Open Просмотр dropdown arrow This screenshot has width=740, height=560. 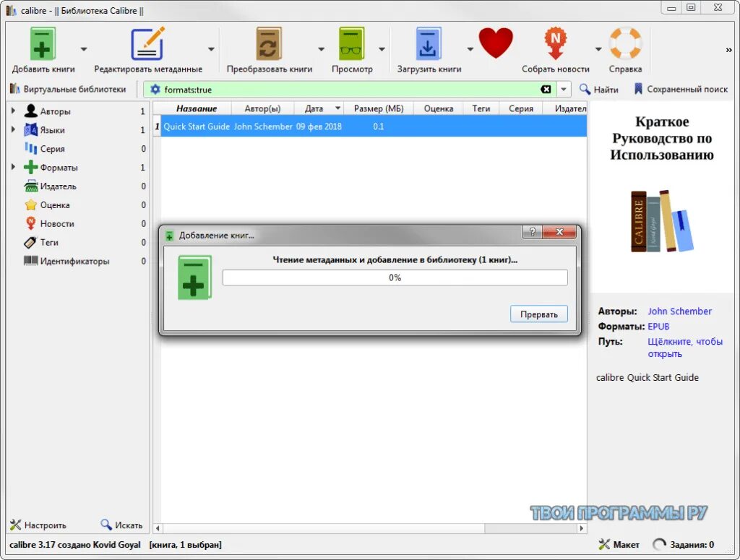pos(382,49)
